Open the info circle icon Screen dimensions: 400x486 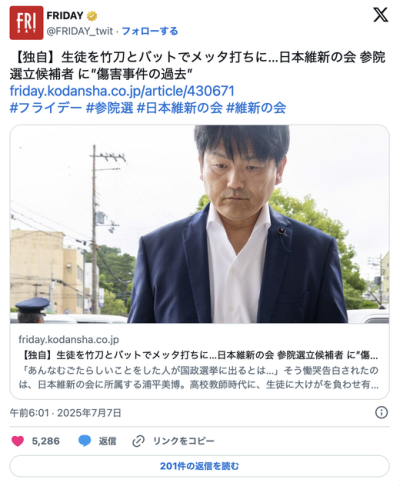[381, 413]
